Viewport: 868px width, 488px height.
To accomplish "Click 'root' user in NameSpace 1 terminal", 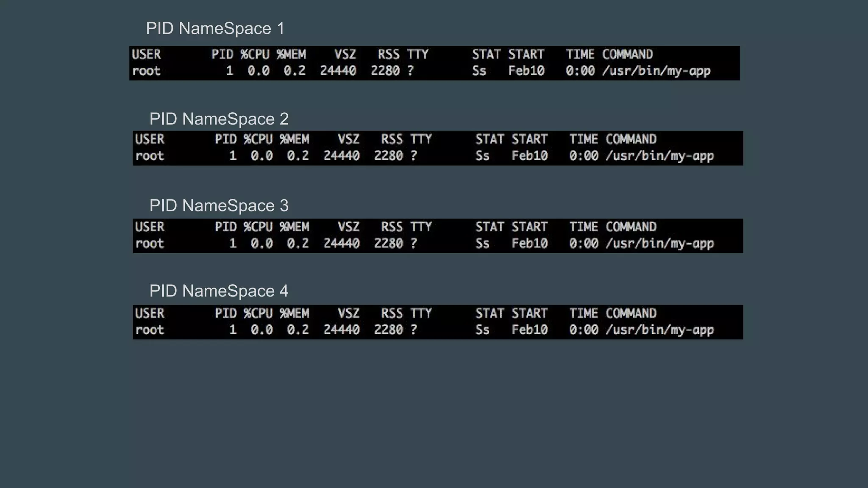I will pos(146,71).
